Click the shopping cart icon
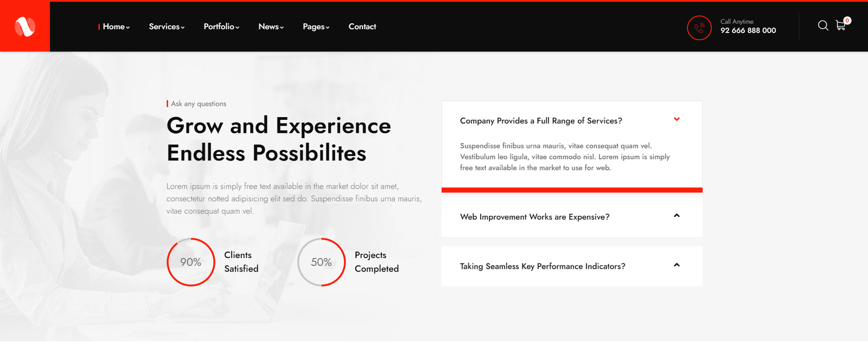 841,26
